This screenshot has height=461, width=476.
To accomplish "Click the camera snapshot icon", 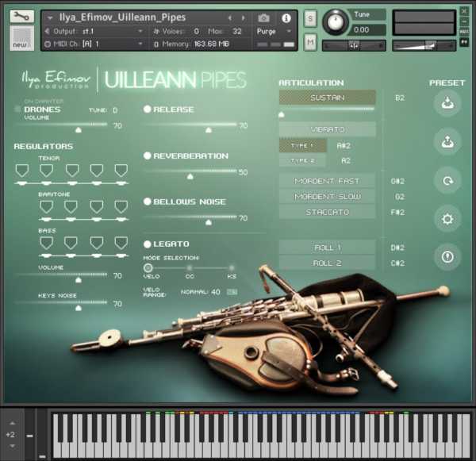I will coord(263,17).
